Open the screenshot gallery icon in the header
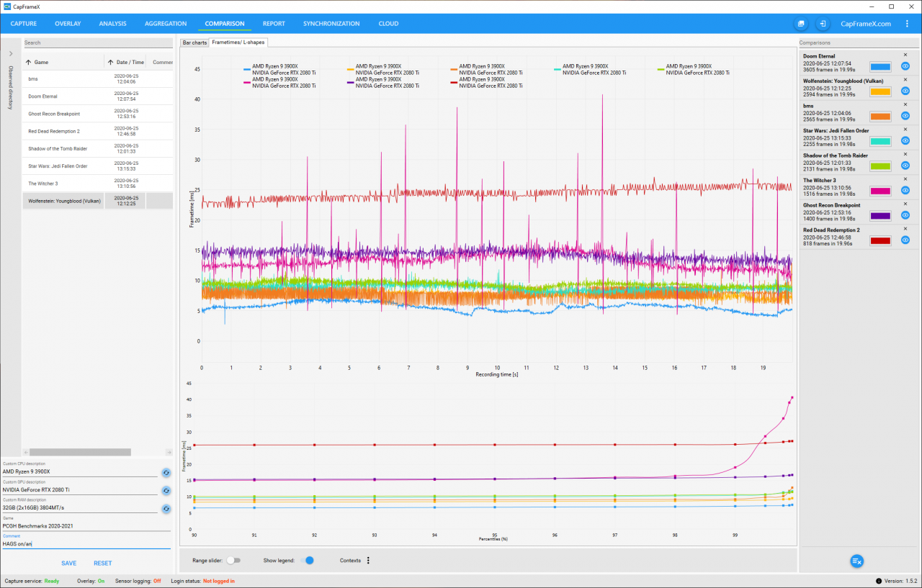 pyautogui.click(x=800, y=24)
